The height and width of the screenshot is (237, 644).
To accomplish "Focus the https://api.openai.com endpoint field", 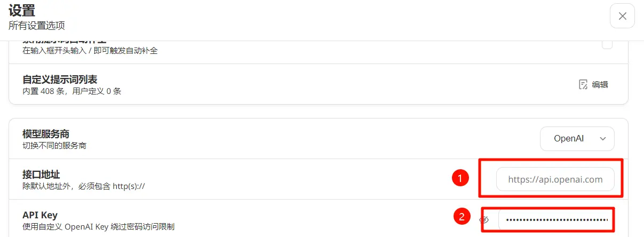I will tap(555, 179).
